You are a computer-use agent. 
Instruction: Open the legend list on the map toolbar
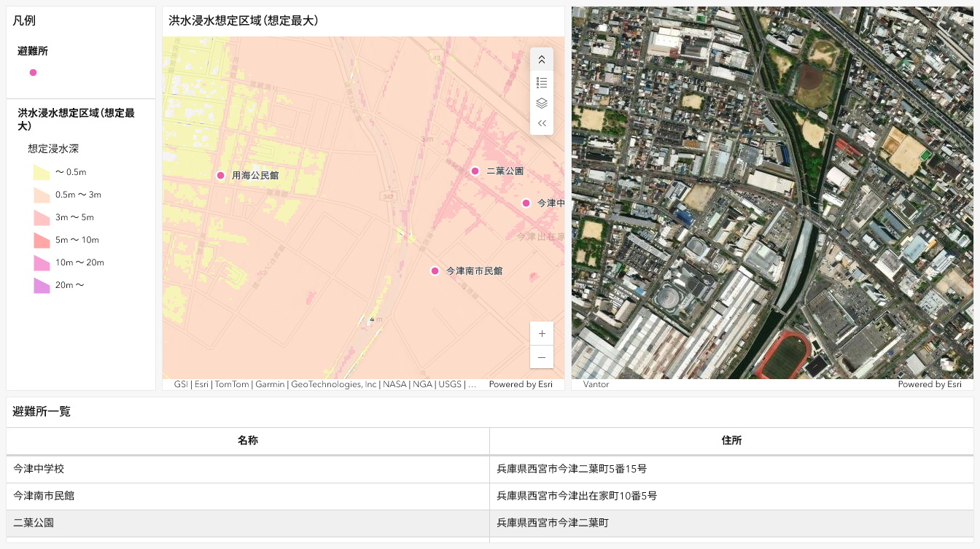[542, 82]
